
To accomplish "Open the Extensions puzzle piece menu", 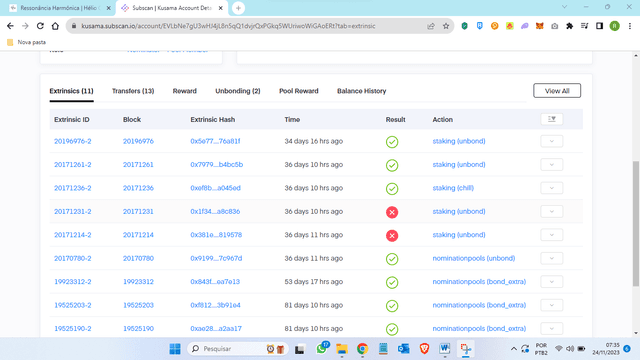I will (569, 26).
